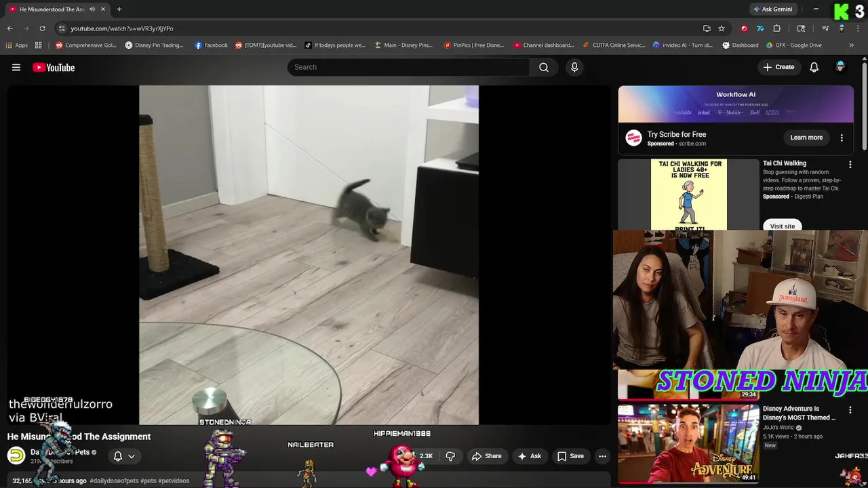Open the Daily Dose of Pets channel avatar
Viewport: 868px width, 488px height.
click(16, 455)
